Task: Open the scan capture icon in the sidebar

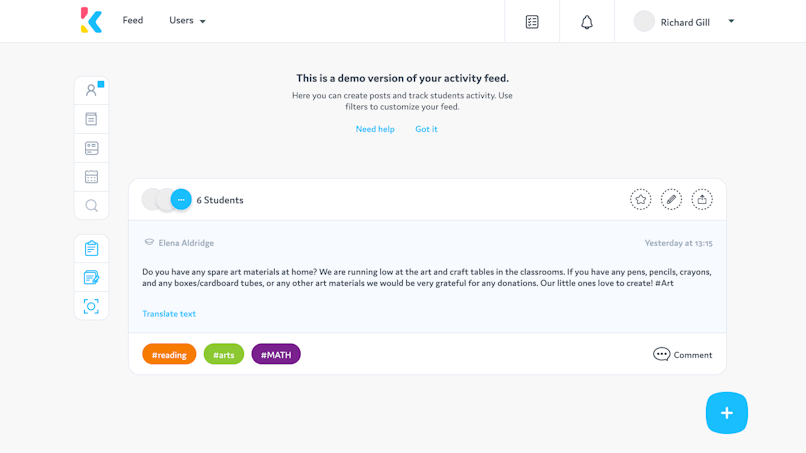Action: 91,306
